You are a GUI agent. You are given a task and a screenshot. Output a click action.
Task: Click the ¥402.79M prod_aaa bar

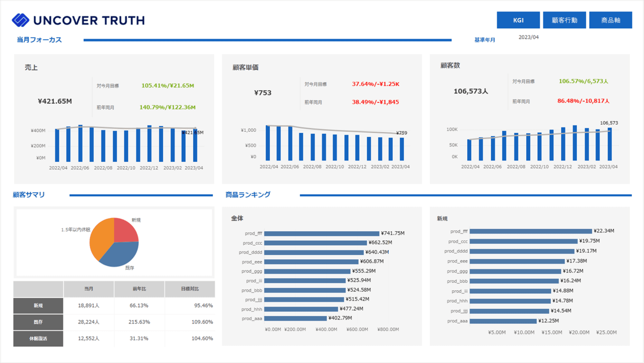click(x=296, y=319)
